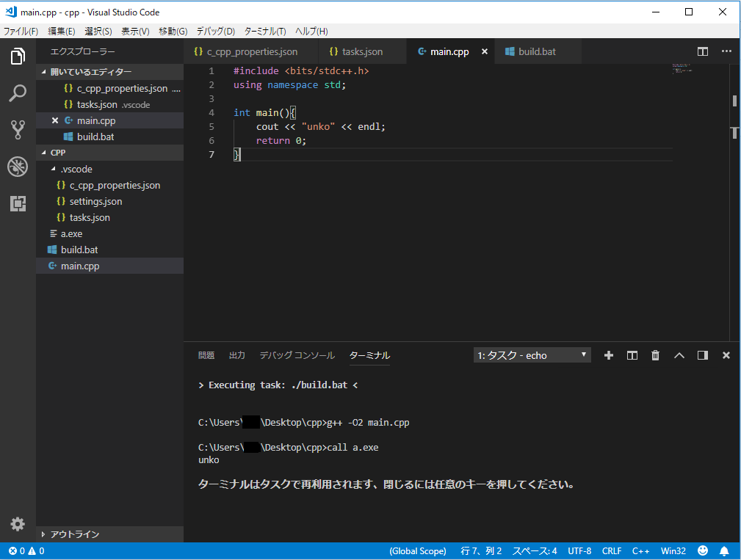The image size is (741, 560).
Task: Send feedback via smiley icon
Action: click(703, 550)
